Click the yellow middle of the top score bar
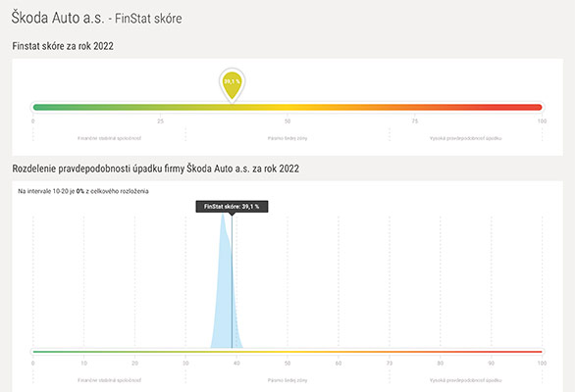 [287, 108]
